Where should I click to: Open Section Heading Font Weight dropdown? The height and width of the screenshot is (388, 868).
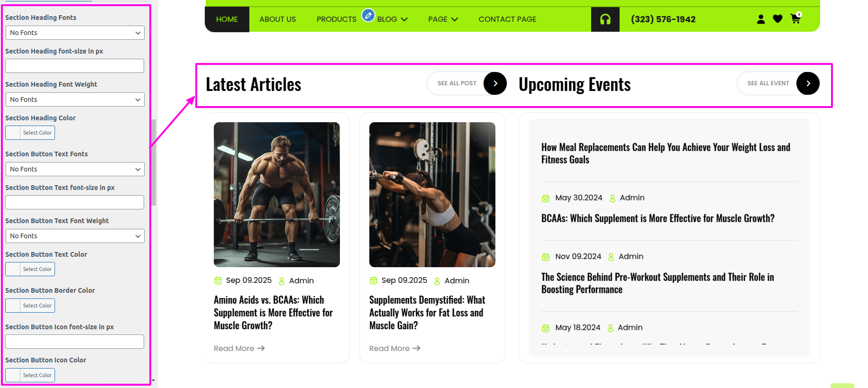pyautogui.click(x=75, y=99)
